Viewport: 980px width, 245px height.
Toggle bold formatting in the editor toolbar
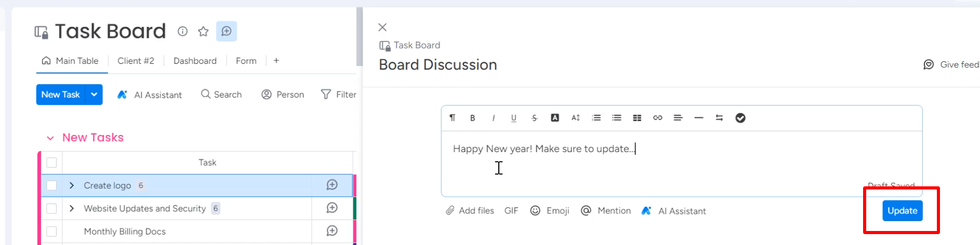(x=472, y=118)
